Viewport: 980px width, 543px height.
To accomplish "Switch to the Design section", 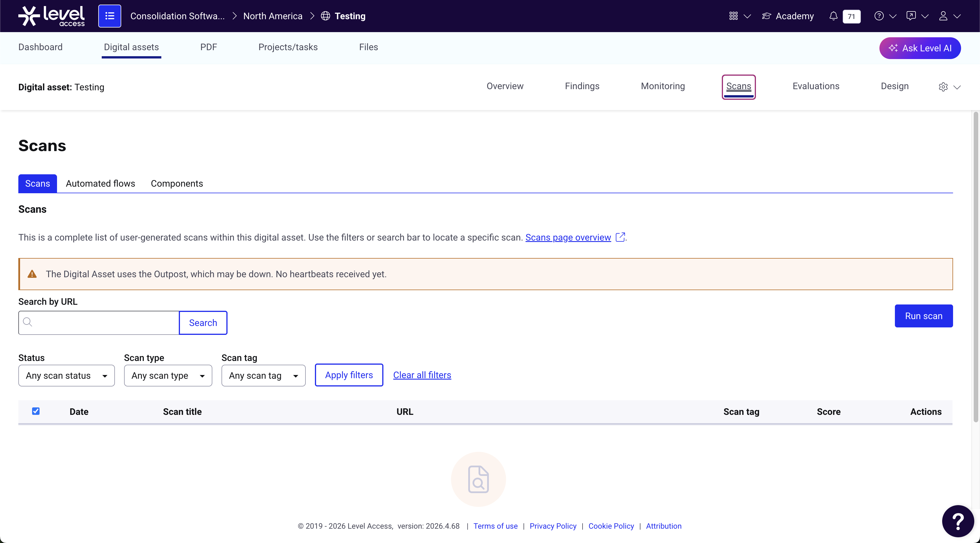I will click(894, 86).
